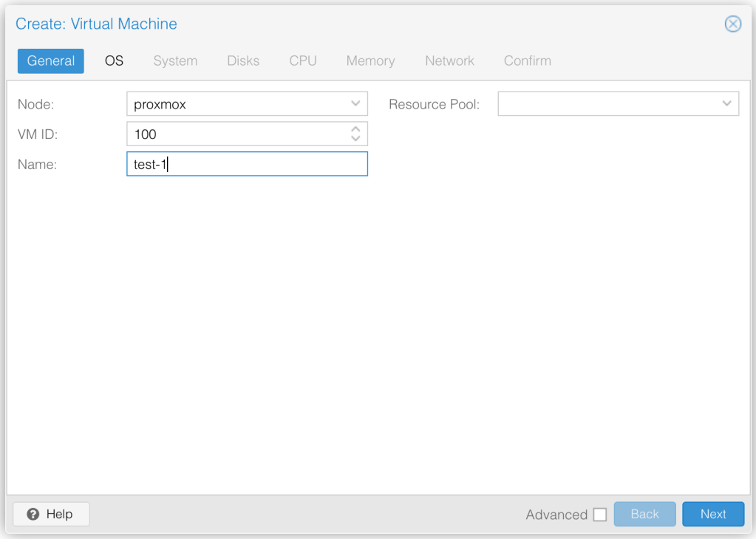The height and width of the screenshot is (539, 756).
Task: Open the Resource Pool dropdown arrow
Action: tap(726, 104)
